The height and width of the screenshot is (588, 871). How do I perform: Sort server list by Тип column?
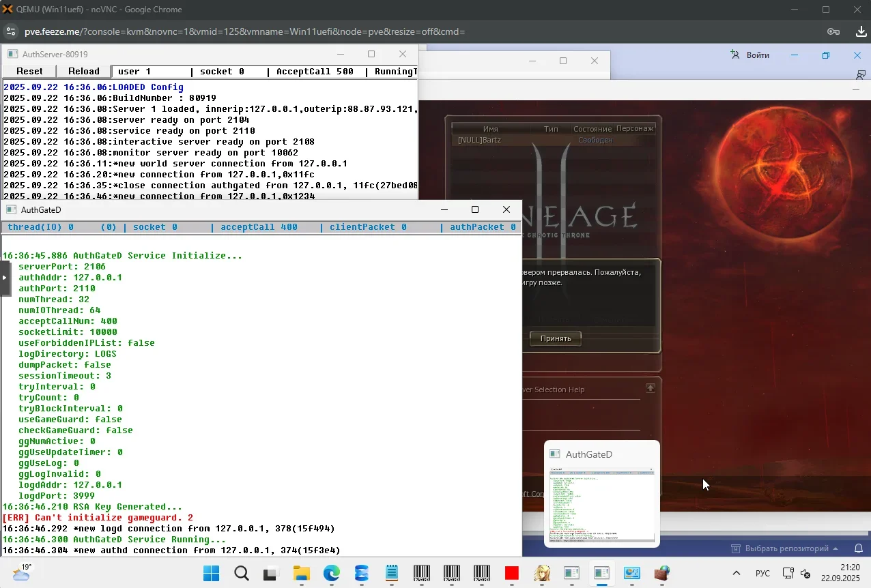(551, 129)
